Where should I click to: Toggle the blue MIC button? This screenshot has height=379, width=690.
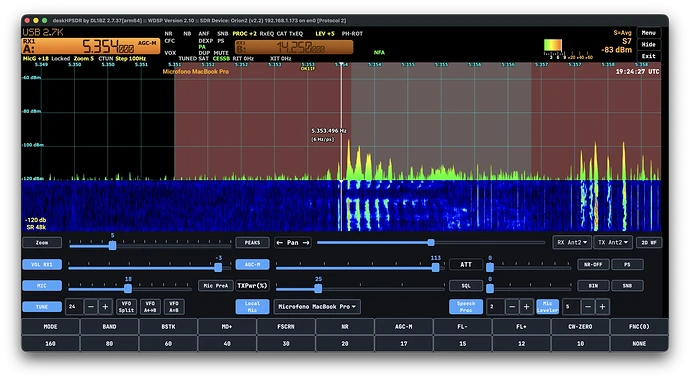(42, 286)
